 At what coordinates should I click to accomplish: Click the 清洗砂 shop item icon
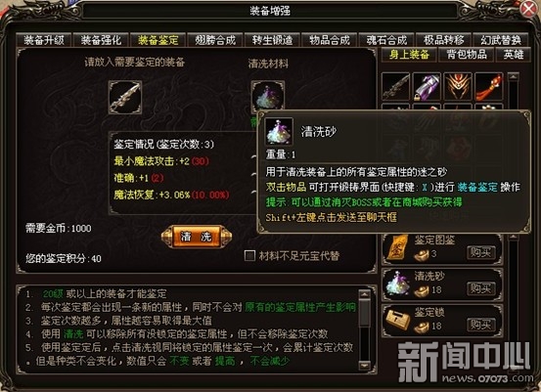(397, 284)
